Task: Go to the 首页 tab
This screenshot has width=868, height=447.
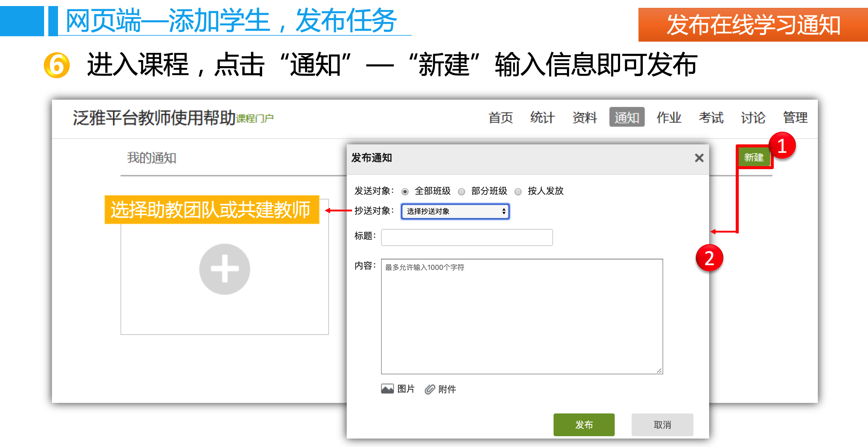Action: [500, 117]
